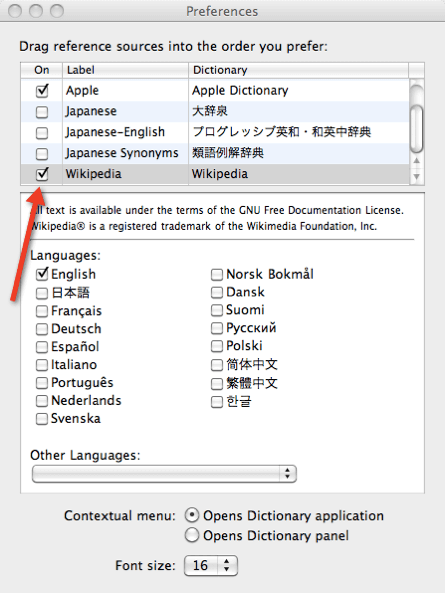Check the Português language checkbox
This screenshot has height=593, width=445.
coord(42,383)
